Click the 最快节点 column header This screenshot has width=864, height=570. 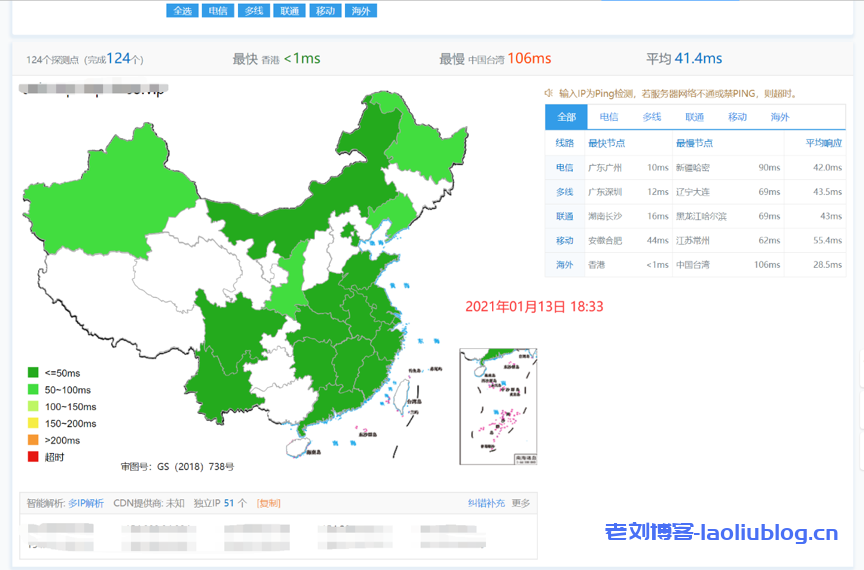point(606,143)
